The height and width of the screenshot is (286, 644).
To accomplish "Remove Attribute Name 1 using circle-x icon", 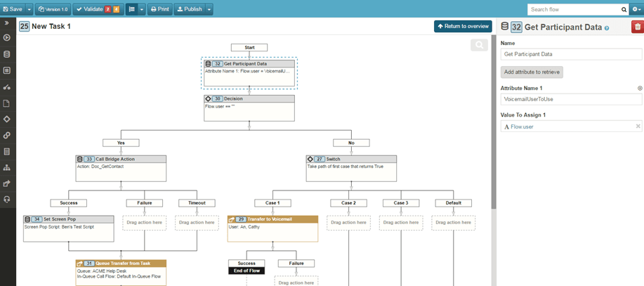I will point(639,89).
